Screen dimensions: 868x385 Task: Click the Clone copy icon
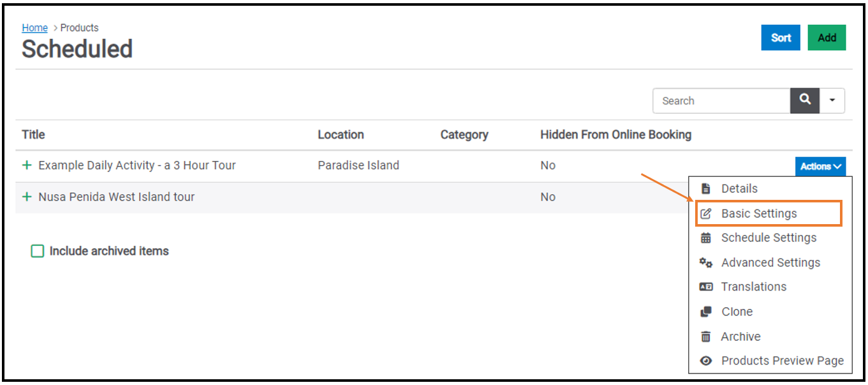(x=705, y=312)
